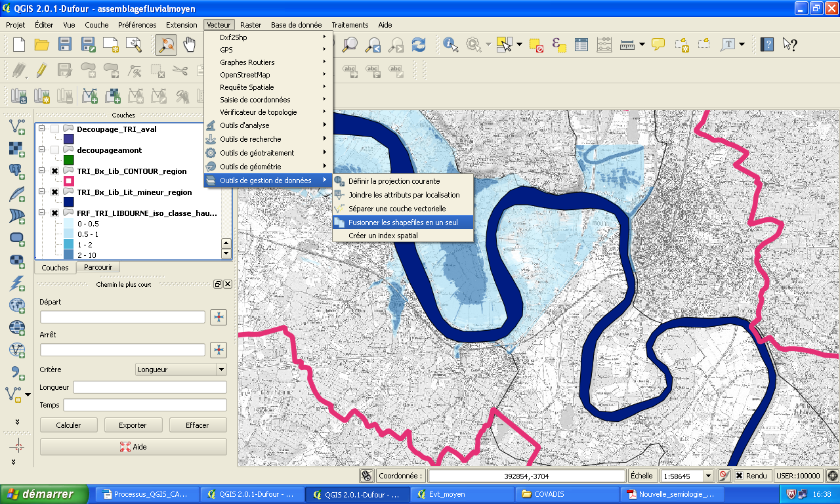Create a new bookmark
This screenshot has height=504, width=840.
(681, 45)
